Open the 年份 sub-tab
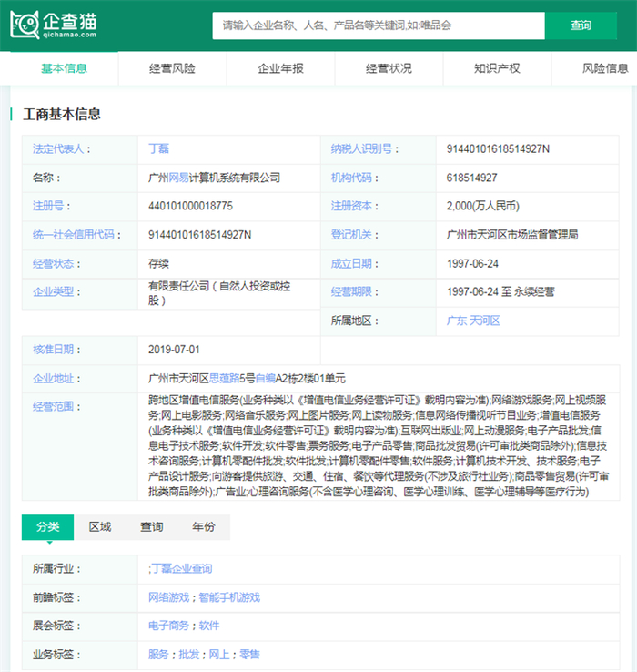Image resolution: width=637 pixels, height=672 pixels. point(204,527)
